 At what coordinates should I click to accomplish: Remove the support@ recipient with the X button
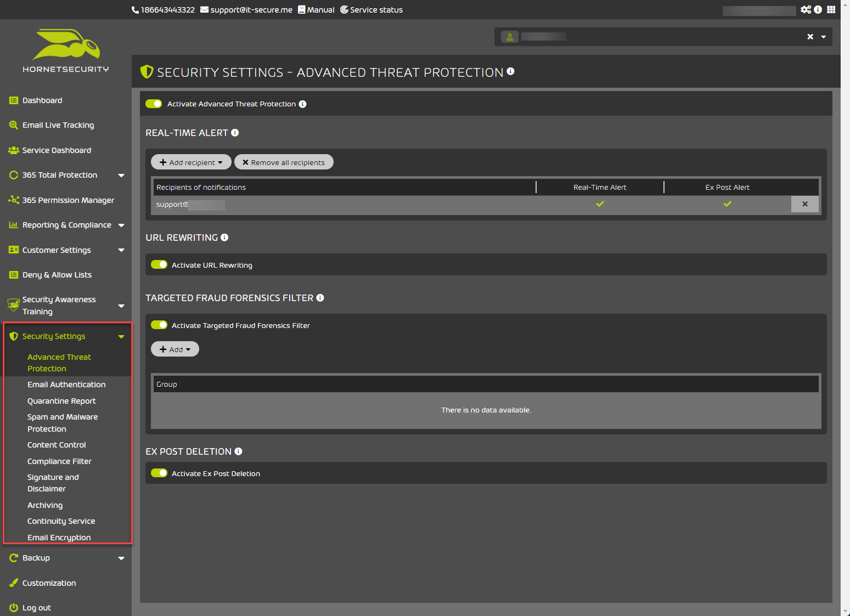tap(805, 204)
